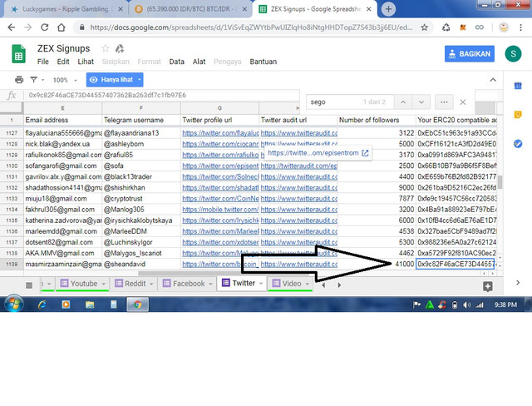Open the File menu

(x=42, y=62)
